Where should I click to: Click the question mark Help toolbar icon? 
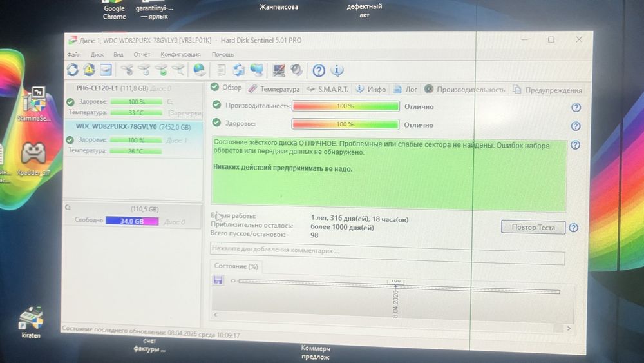coord(319,71)
